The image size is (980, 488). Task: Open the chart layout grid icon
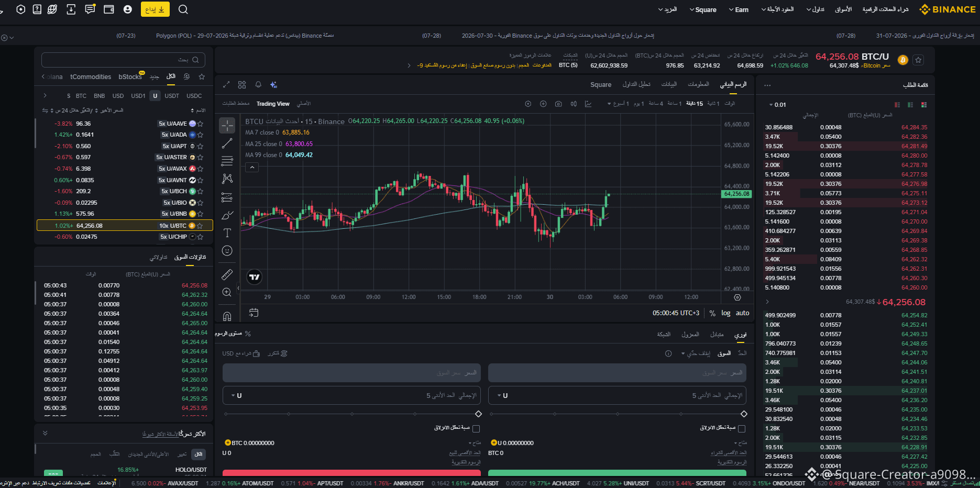(242, 85)
